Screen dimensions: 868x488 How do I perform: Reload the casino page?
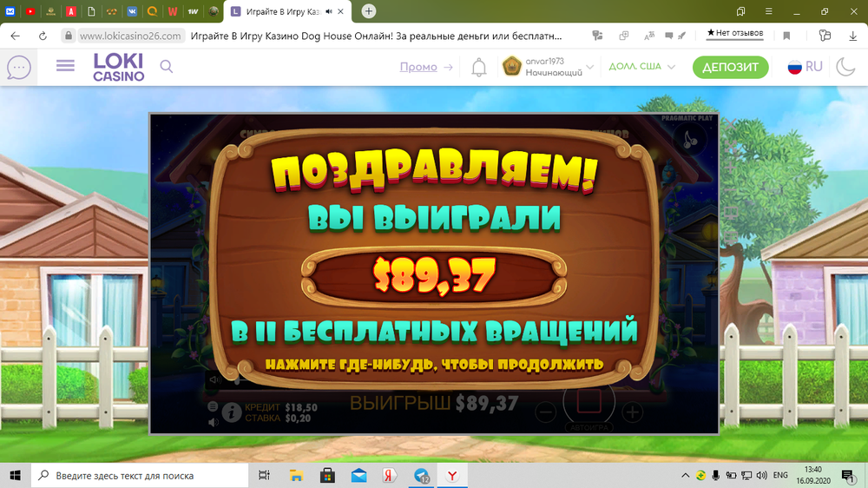[43, 36]
